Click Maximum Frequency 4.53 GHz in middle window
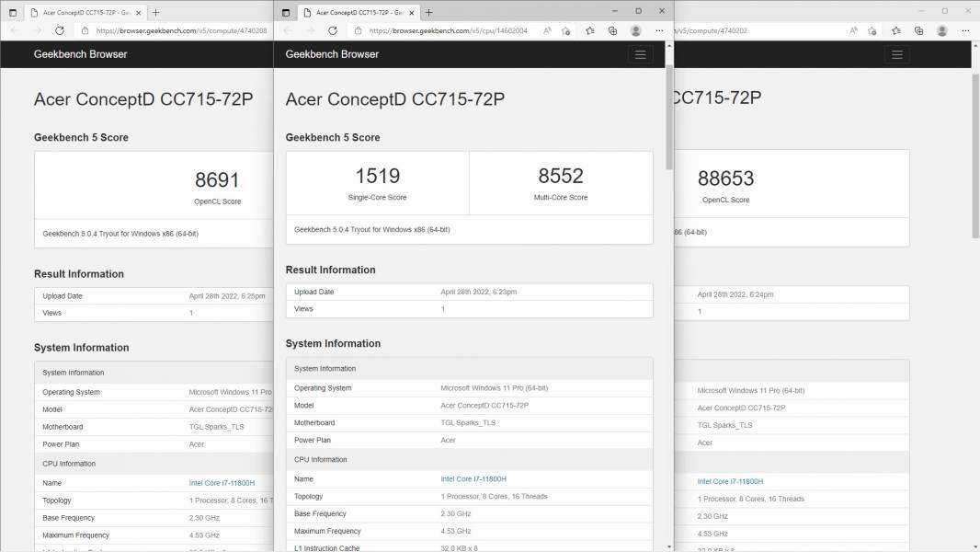Screen dimensions: 980x552 pos(456,531)
